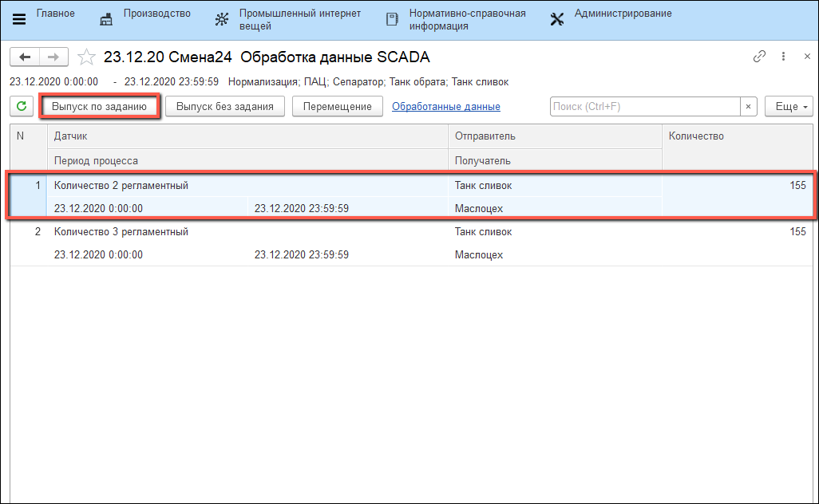
Task: Close the SCADA data processing form
Action: click(807, 57)
